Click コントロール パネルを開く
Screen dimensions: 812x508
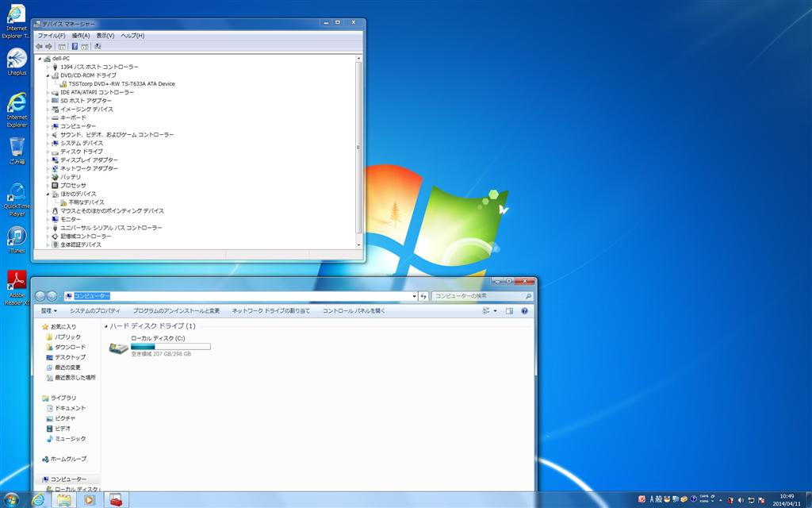pos(354,311)
